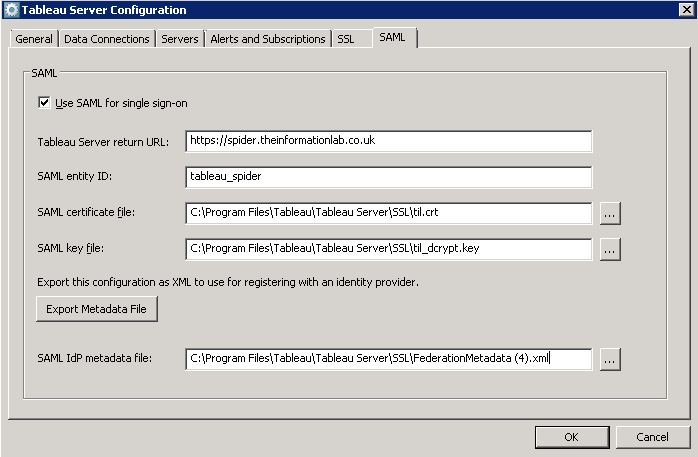Click into the SAML certificate file path field

[388, 213]
